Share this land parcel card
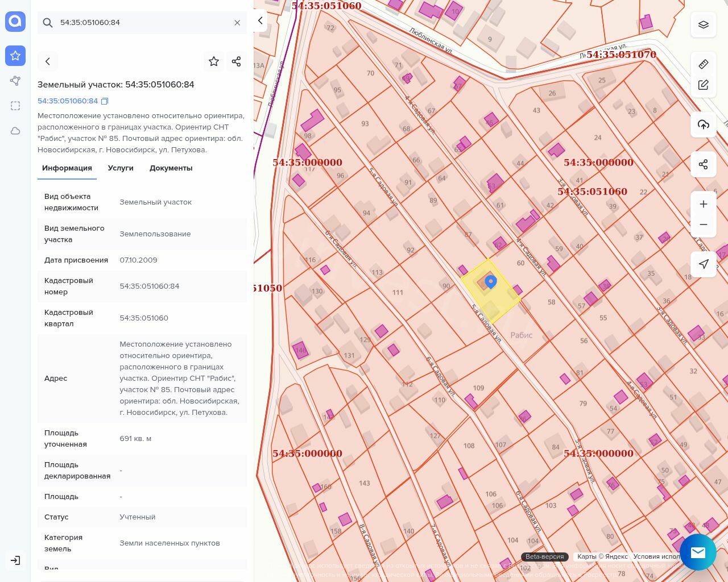Image resolution: width=728 pixels, height=582 pixels. [x=237, y=61]
